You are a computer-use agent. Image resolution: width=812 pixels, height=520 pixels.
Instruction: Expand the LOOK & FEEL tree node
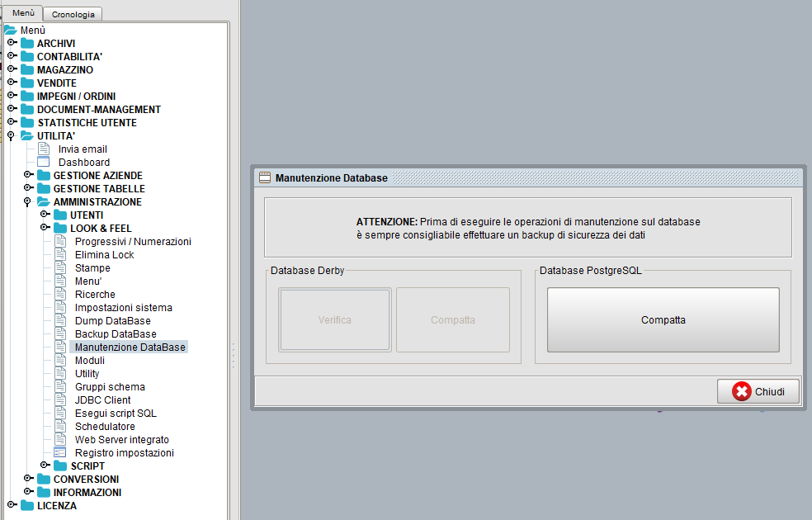point(45,227)
